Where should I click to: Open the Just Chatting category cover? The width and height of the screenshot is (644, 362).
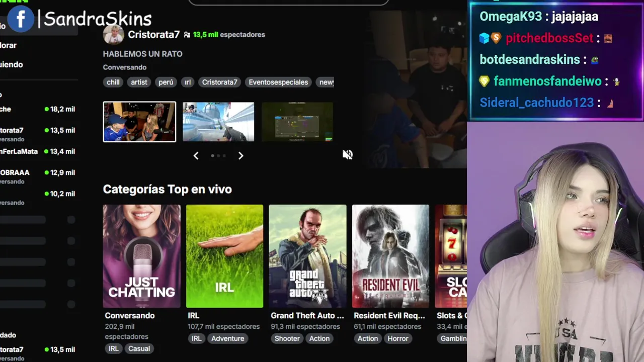(141, 256)
